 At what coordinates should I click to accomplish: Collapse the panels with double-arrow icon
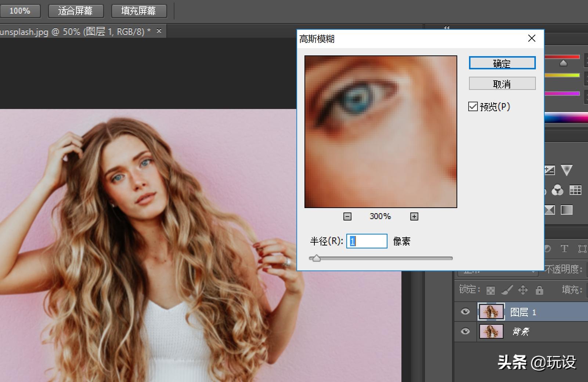point(447,28)
